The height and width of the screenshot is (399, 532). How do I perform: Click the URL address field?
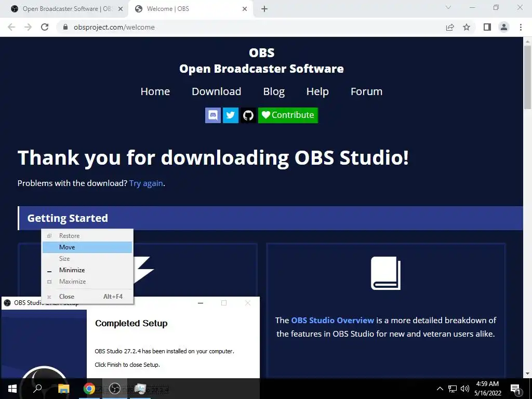point(251,27)
